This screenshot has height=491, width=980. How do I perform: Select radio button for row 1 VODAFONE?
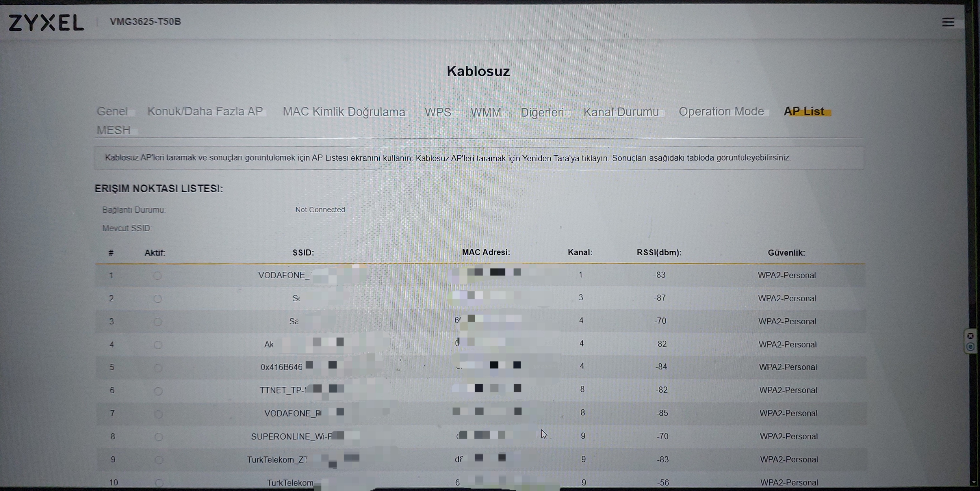tap(157, 276)
